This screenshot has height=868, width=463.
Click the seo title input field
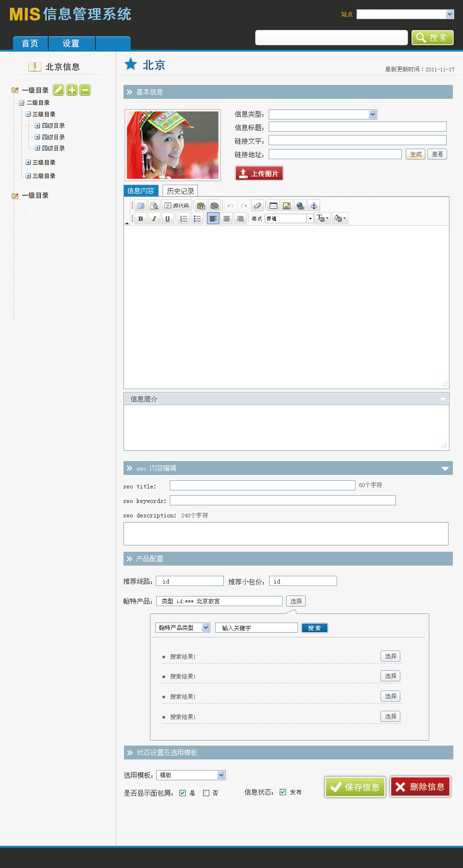(262, 486)
